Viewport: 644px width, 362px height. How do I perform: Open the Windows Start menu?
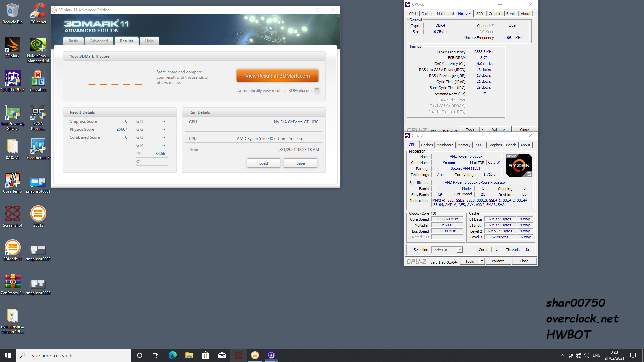click(8, 355)
